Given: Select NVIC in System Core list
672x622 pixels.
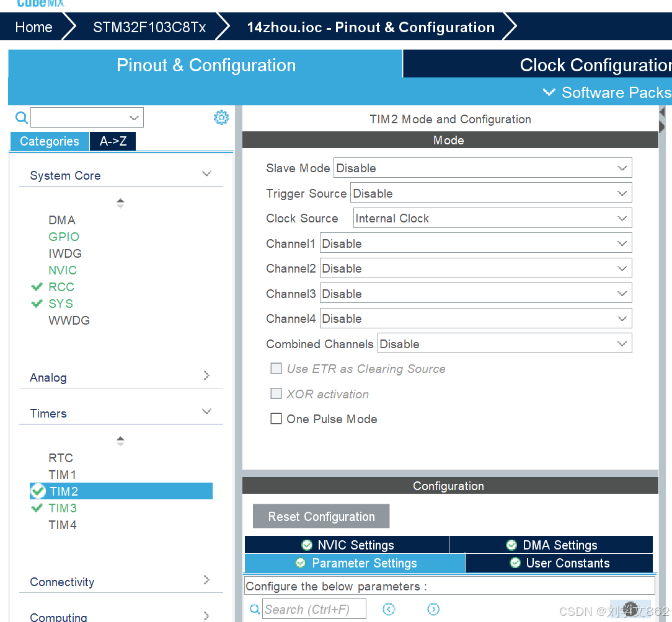Looking at the screenshot, I should tap(63, 270).
